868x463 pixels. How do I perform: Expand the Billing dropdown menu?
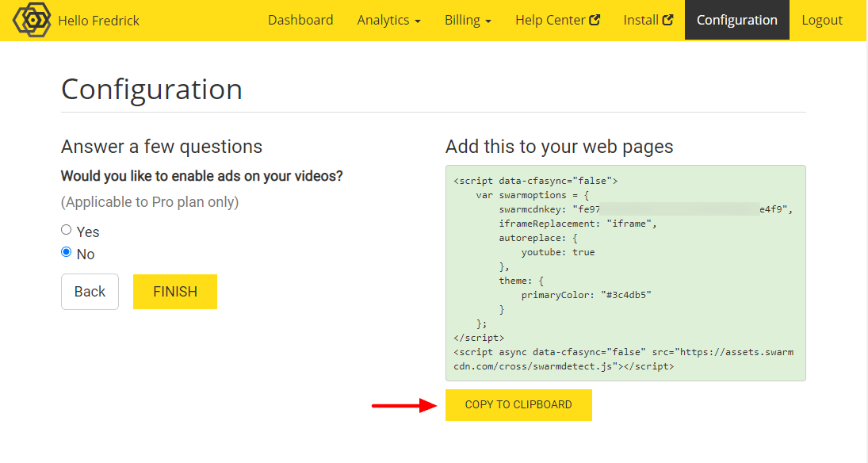(468, 20)
